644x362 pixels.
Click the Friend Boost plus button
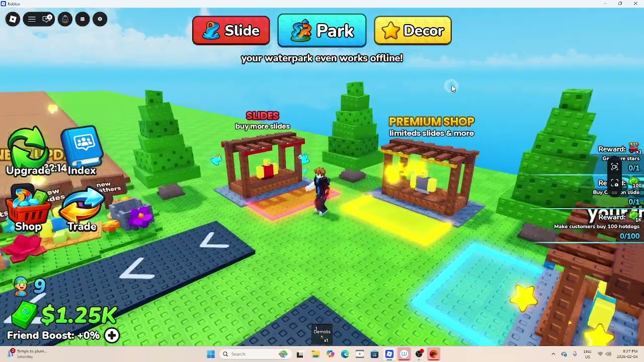(x=112, y=335)
